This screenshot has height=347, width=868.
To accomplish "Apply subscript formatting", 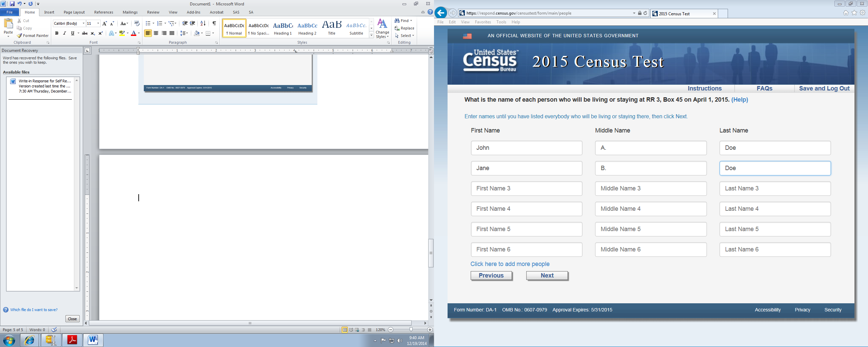I will click(93, 33).
